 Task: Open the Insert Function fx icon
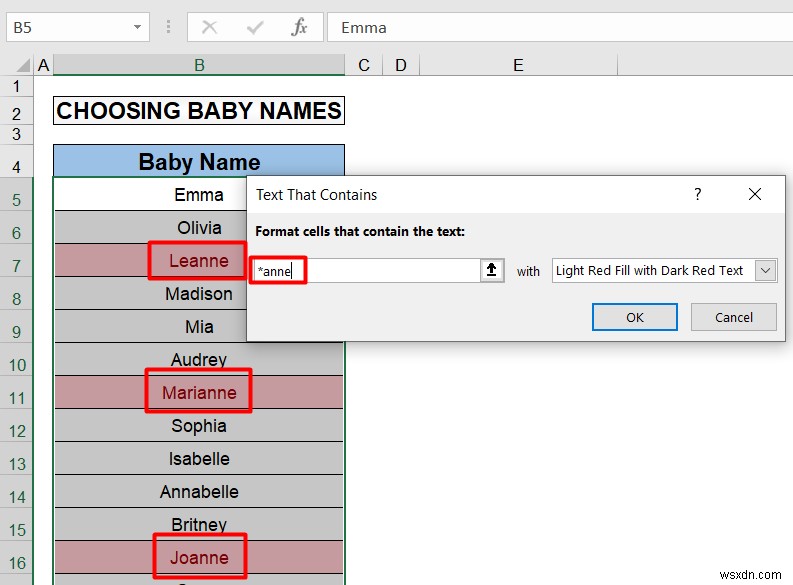299,27
